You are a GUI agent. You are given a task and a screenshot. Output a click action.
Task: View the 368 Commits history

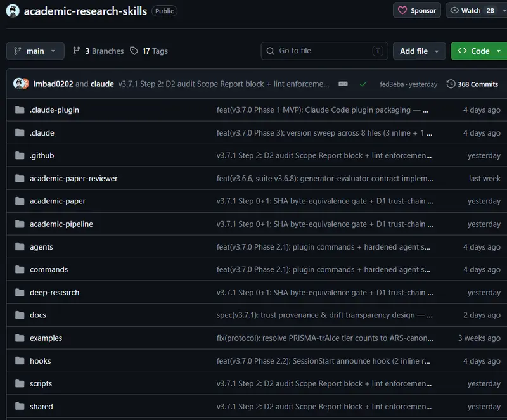(472, 84)
